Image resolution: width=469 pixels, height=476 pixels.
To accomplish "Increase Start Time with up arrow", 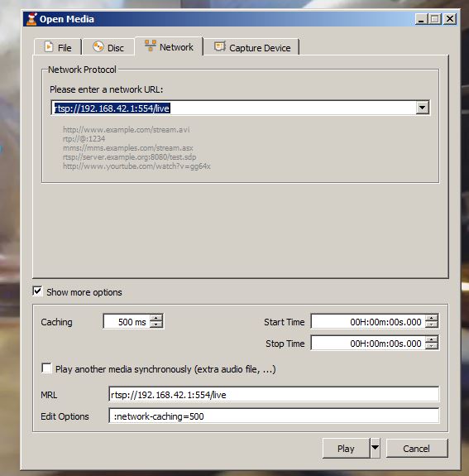I will point(432,318).
